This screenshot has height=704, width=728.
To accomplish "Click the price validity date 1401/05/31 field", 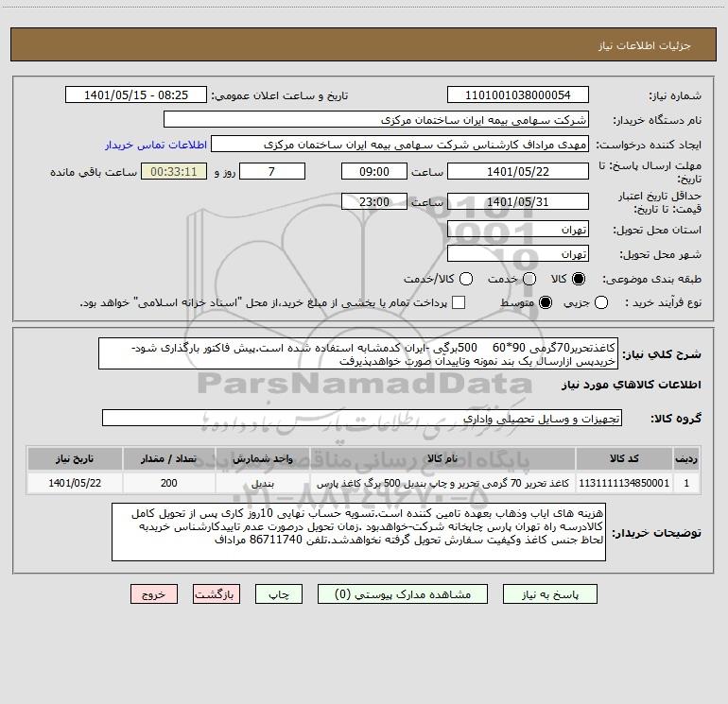I will [x=518, y=202].
